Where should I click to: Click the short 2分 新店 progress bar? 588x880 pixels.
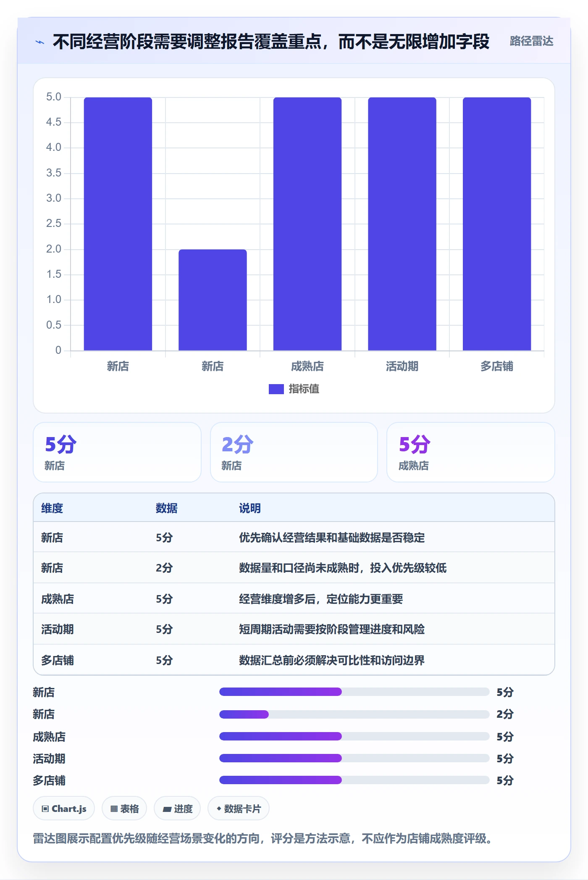click(354, 714)
